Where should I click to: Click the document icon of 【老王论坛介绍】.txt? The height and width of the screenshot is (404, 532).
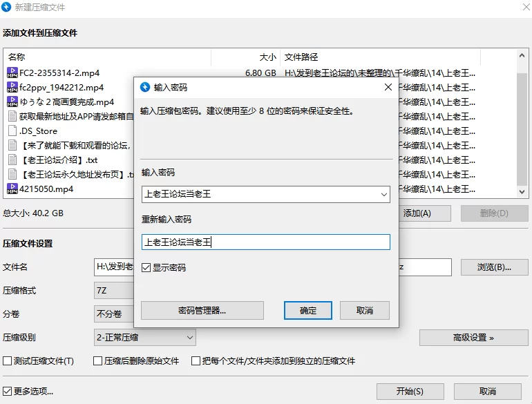point(12,160)
